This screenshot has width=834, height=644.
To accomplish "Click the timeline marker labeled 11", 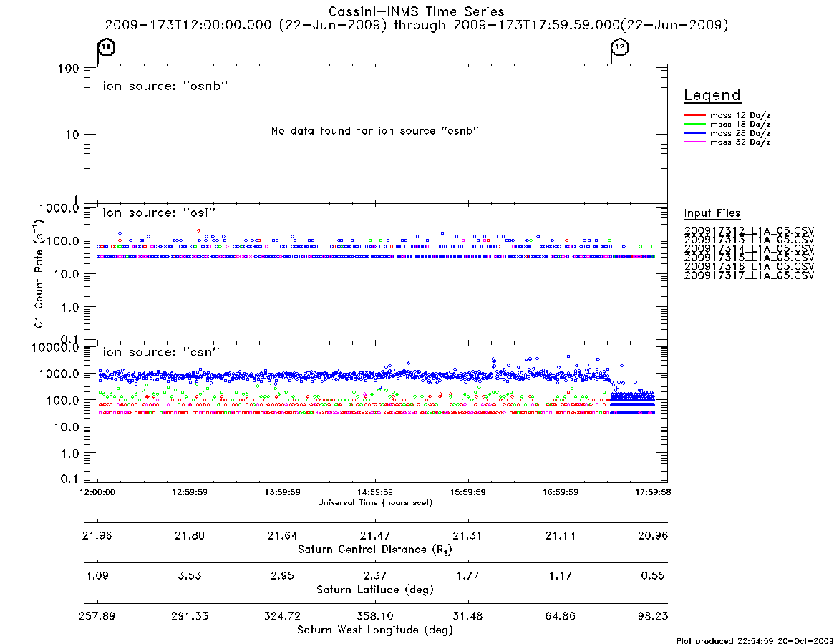I will (x=107, y=47).
